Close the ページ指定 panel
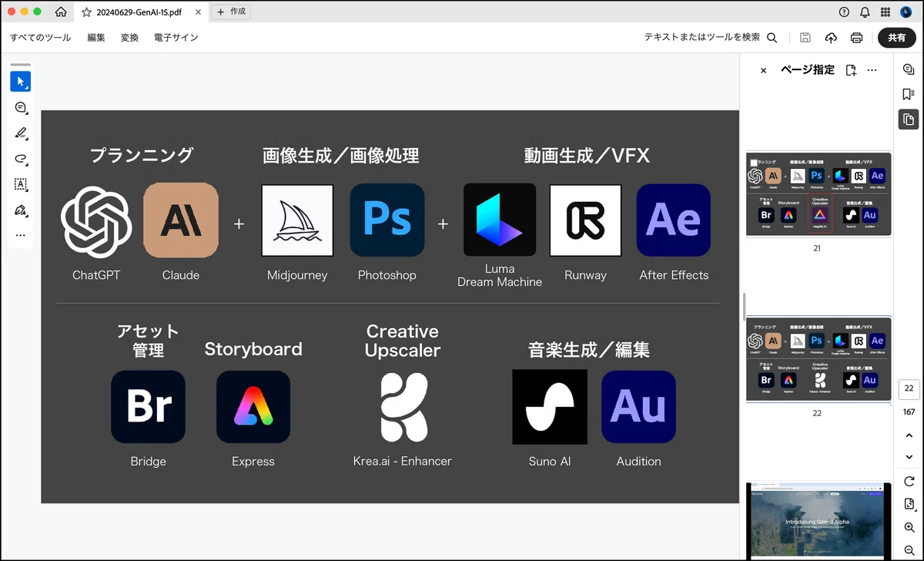Viewport: 924px width, 561px height. [x=763, y=70]
